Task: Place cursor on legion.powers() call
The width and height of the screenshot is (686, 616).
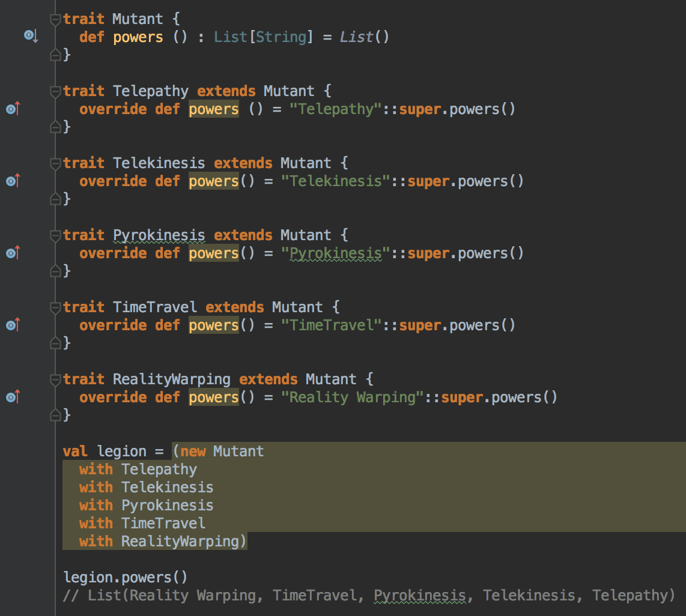Action: pyautogui.click(x=126, y=578)
